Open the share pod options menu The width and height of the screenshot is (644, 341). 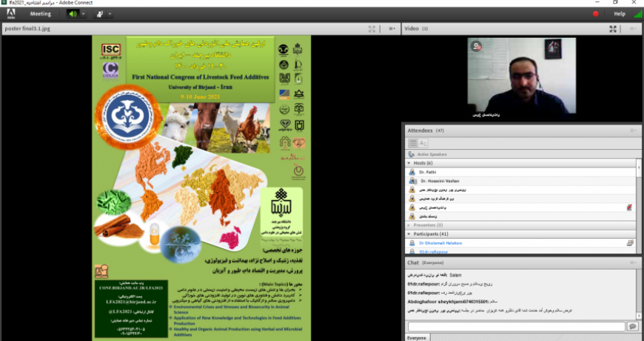pyautogui.click(x=392, y=28)
